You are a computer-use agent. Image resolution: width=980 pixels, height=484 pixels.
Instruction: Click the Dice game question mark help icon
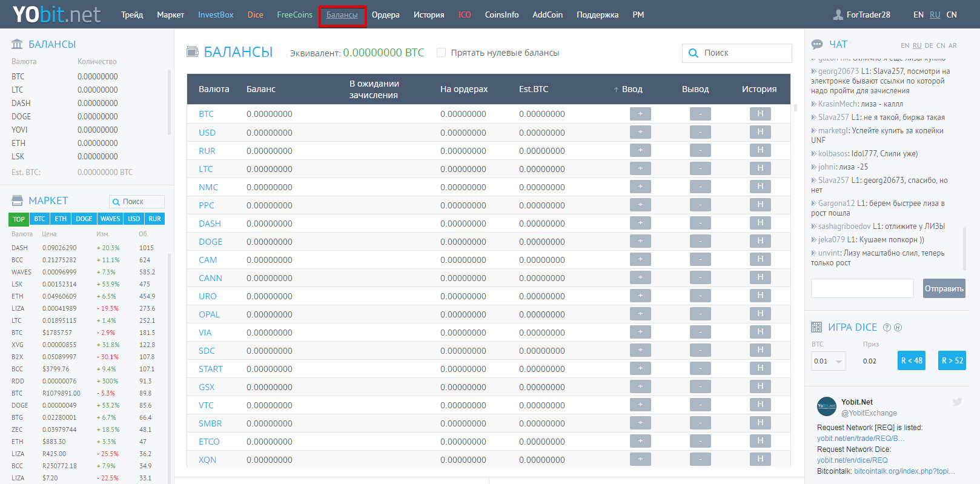point(887,328)
